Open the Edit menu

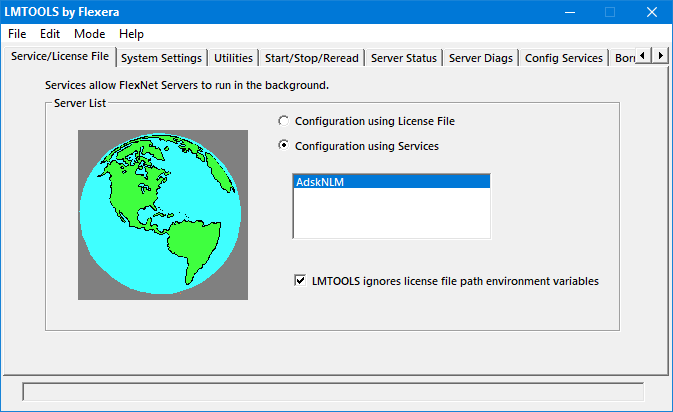[50, 34]
